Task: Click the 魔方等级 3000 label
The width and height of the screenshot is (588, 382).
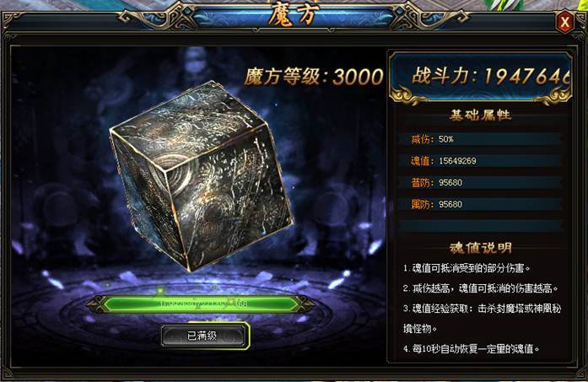Action: click(x=314, y=77)
